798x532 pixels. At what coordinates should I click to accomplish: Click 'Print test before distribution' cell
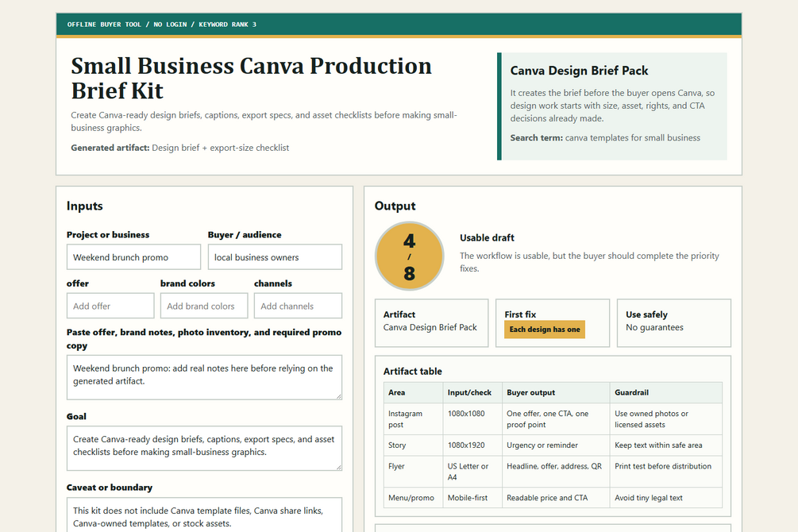point(665,472)
